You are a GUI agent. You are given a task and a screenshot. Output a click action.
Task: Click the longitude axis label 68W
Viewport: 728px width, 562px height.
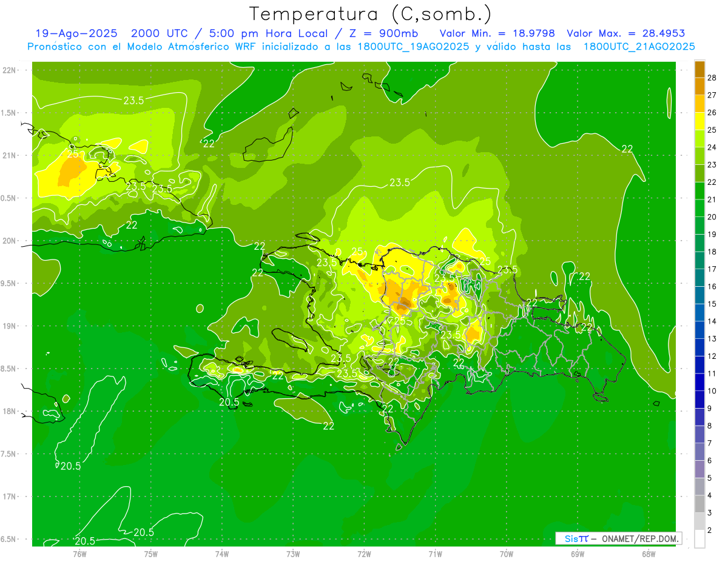click(x=649, y=554)
